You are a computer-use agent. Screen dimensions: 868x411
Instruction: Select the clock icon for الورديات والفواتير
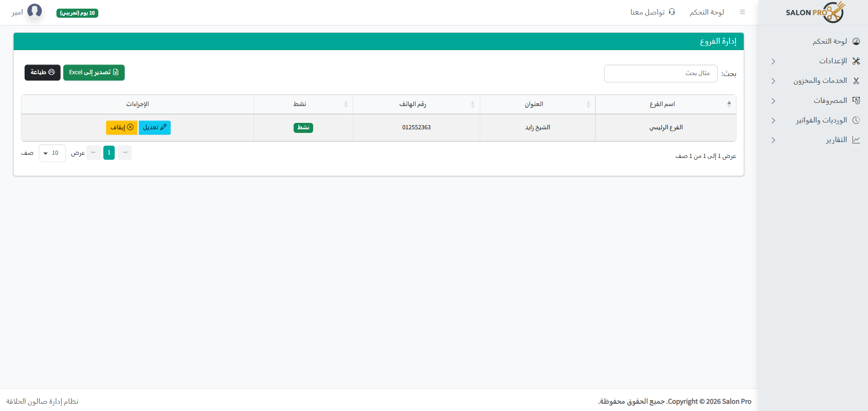pyautogui.click(x=856, y=120)
